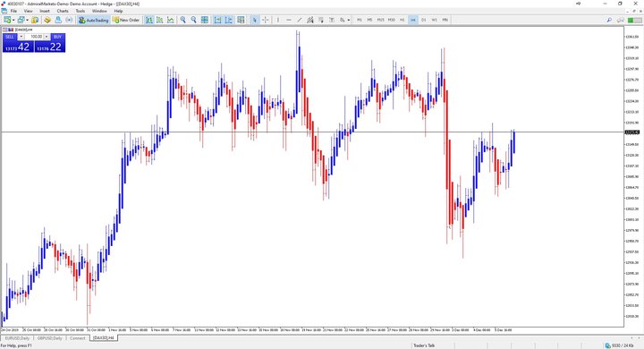Open the View menu
The width and height of the screenshot is (644, 349).
(x=29, y=11)
